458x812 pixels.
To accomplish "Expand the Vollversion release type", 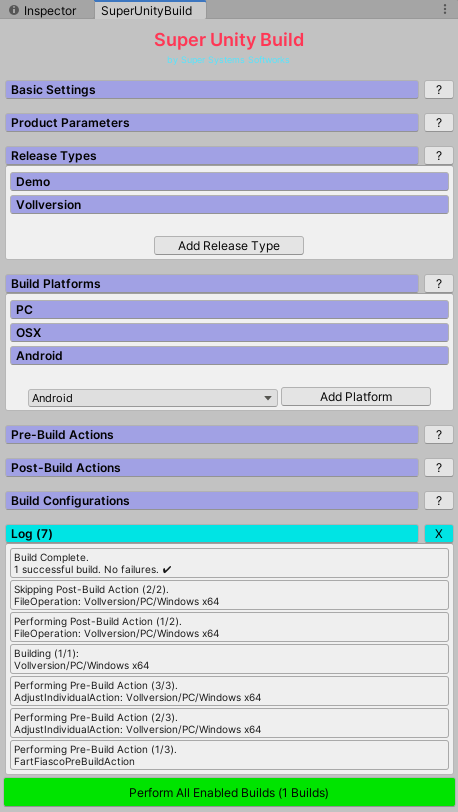I will point(230,205).
